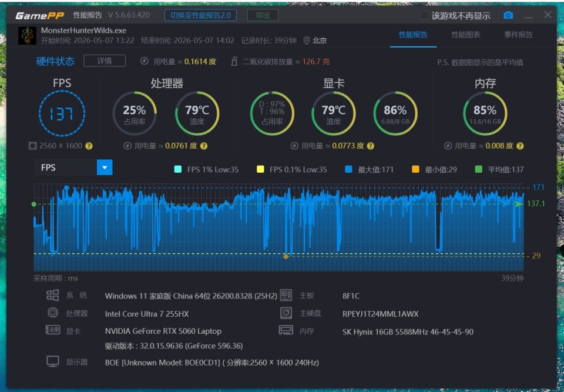564x392 pixels.
Task: Click the GamePP logo
Action: coord(39,15)
